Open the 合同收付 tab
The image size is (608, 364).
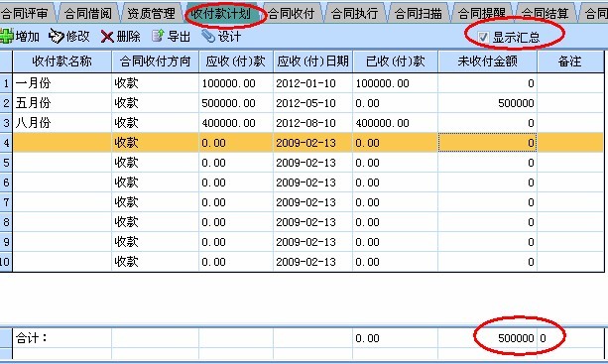(x=292, y=14)
